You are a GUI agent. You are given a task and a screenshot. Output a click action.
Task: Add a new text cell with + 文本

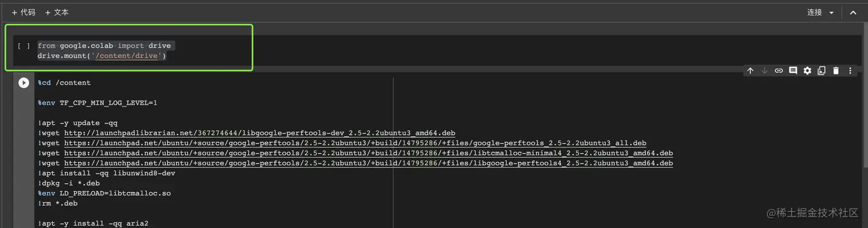pos(57,12)
